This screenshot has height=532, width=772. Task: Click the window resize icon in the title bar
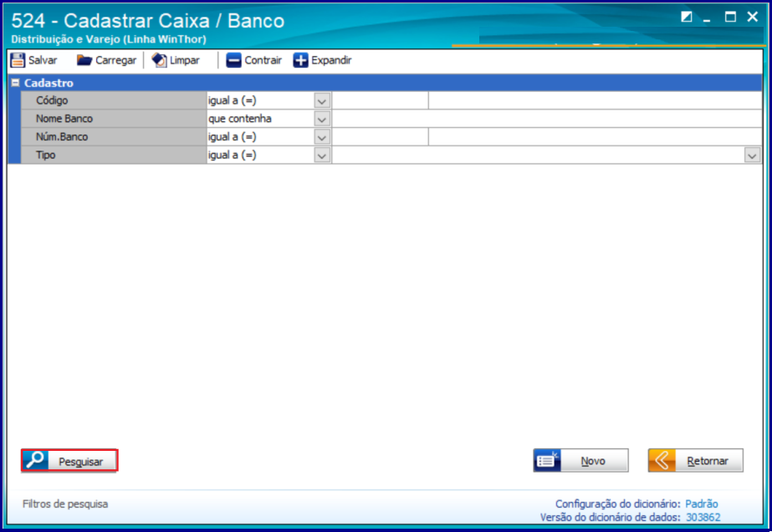point(687,18)
